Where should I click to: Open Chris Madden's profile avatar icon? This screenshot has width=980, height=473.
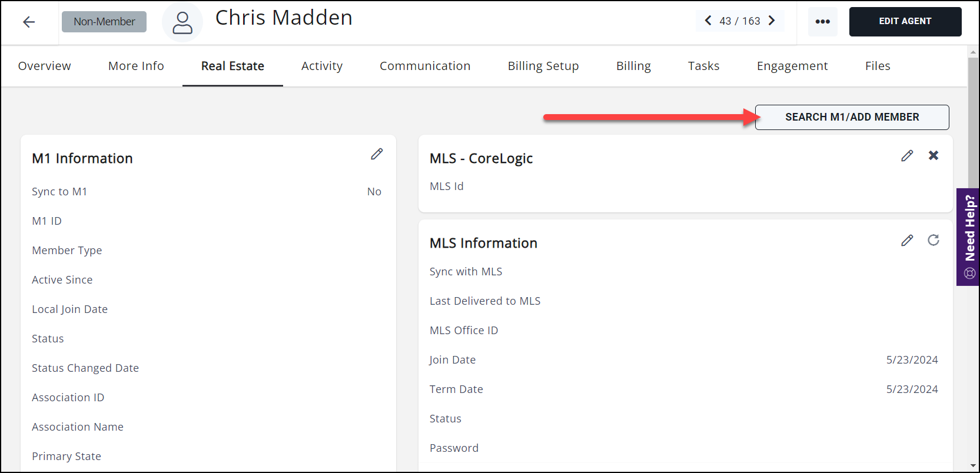(x=182, y=22)
